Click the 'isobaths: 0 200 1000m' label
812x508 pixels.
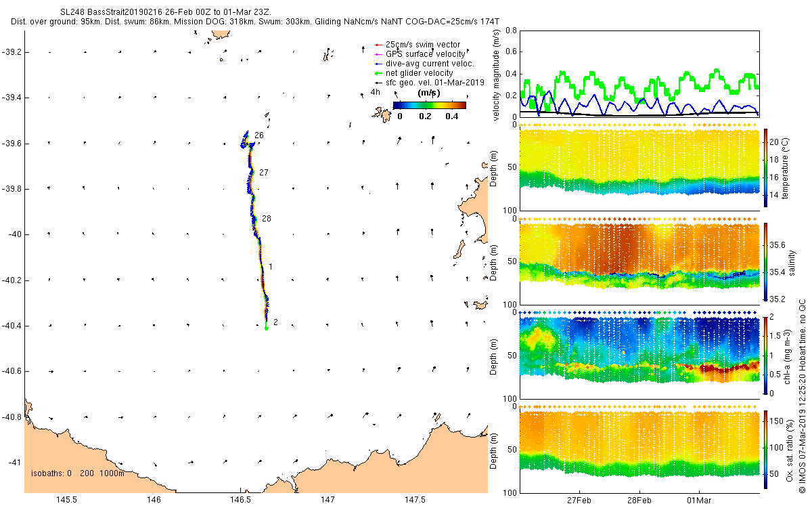coord(78,473)
